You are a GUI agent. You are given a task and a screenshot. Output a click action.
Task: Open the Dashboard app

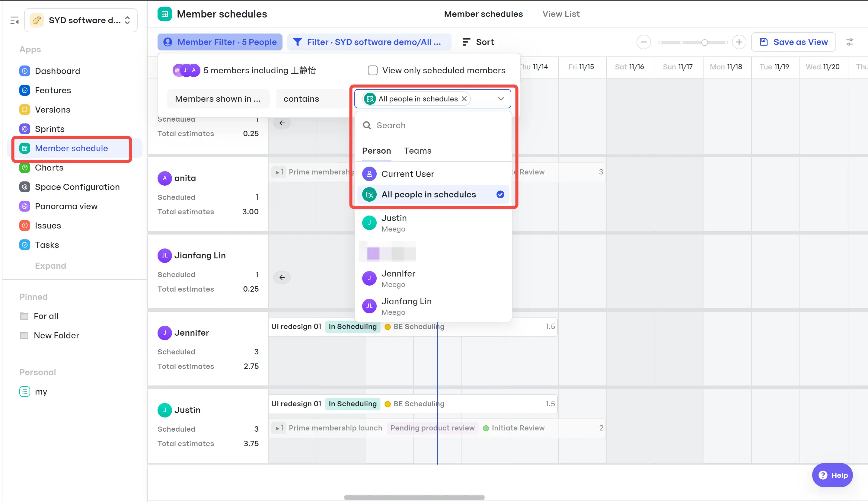57,71
